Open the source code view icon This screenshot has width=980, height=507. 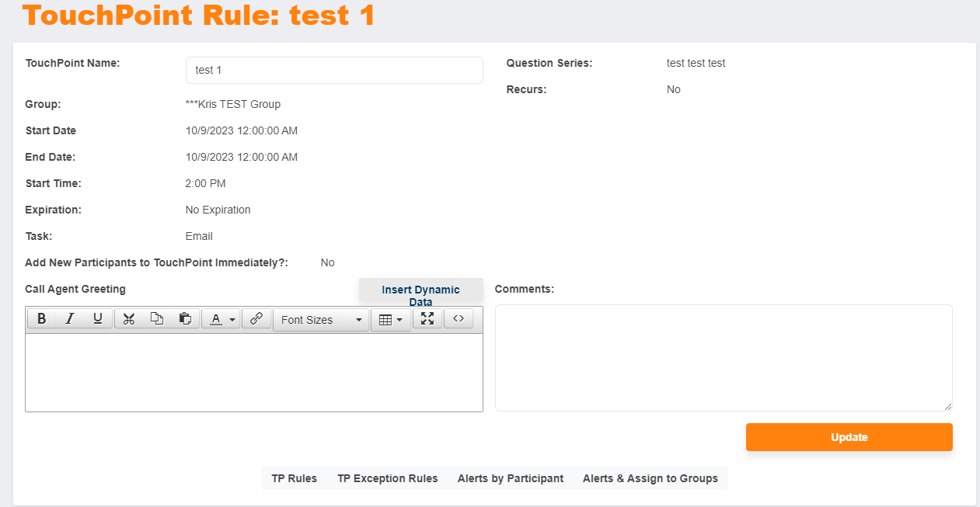tap(459, 318)
